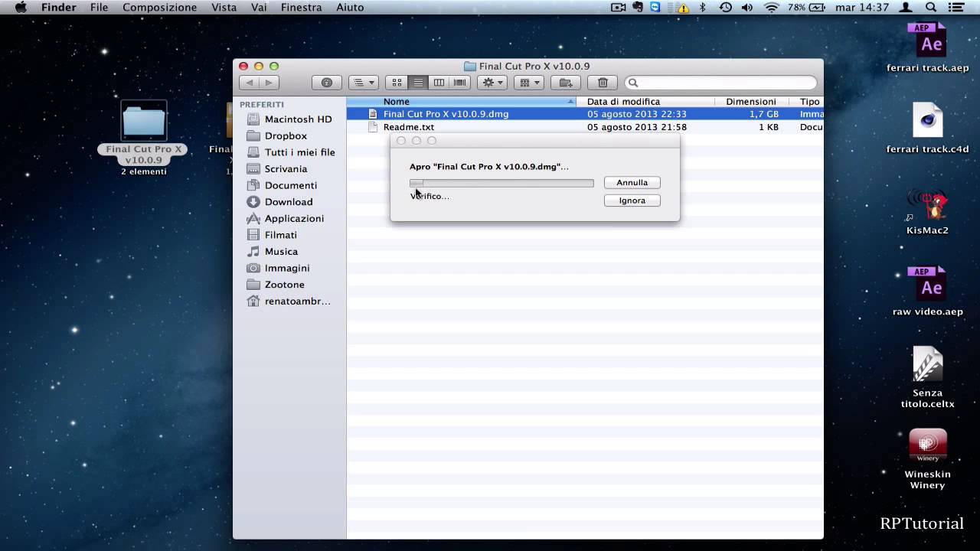This screenshot has height=551, width=980.
Task: Select KisMac2 desktop icon
Action: [x=927, y=212]
